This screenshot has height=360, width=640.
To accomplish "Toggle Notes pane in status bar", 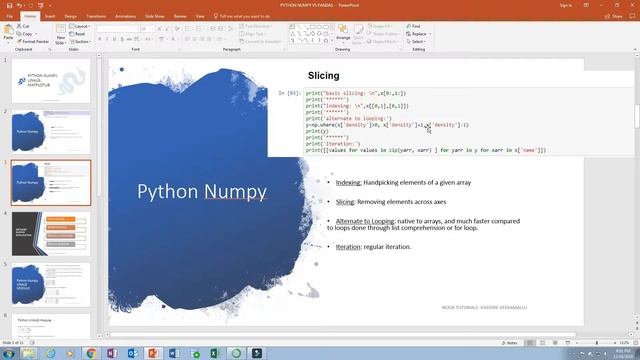I will coord(509,343).
